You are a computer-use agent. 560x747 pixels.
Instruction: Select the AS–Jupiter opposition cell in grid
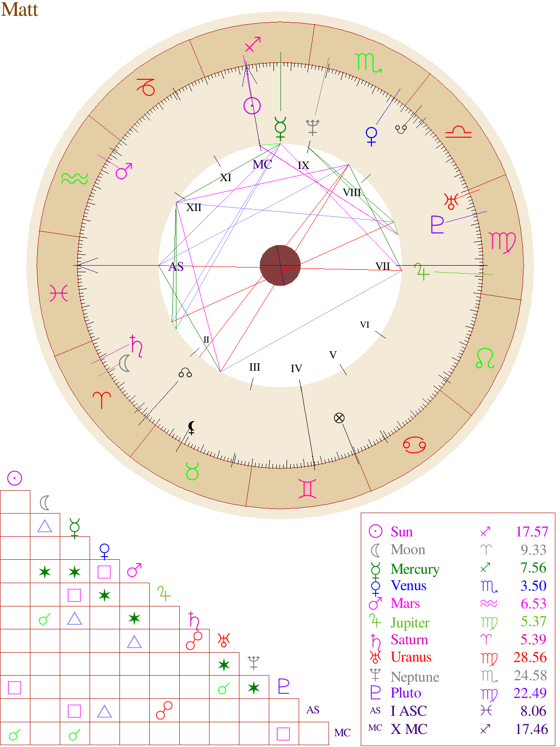164,710
